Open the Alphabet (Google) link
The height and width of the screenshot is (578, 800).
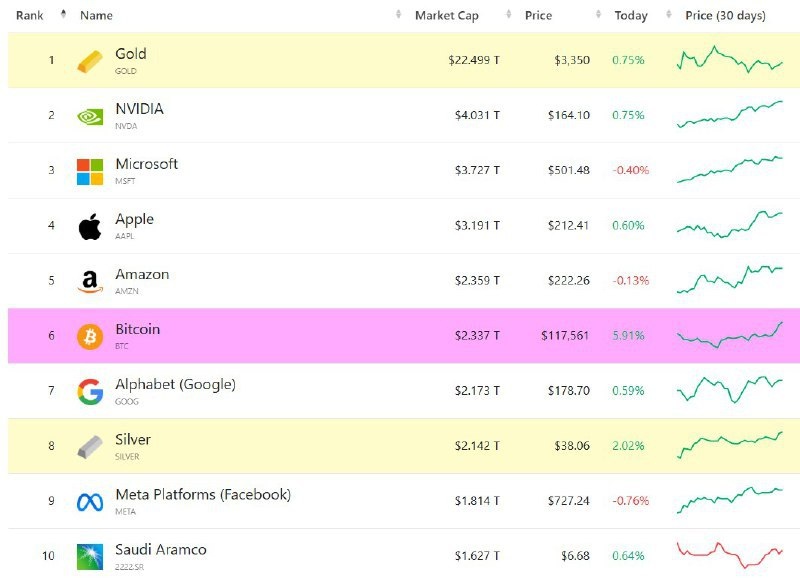[x=175, y=385]
